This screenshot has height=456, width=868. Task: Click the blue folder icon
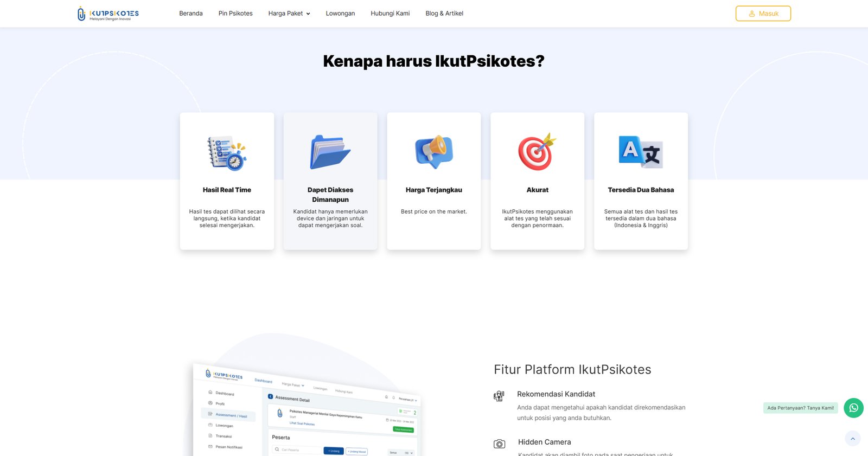point(330,152)
